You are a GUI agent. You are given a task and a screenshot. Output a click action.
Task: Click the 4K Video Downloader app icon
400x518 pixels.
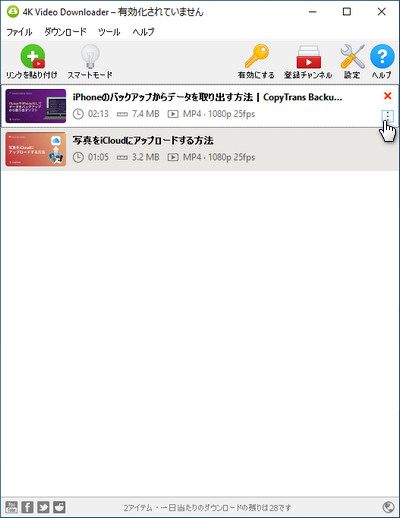pyautogui.click(x=13, y=12)
